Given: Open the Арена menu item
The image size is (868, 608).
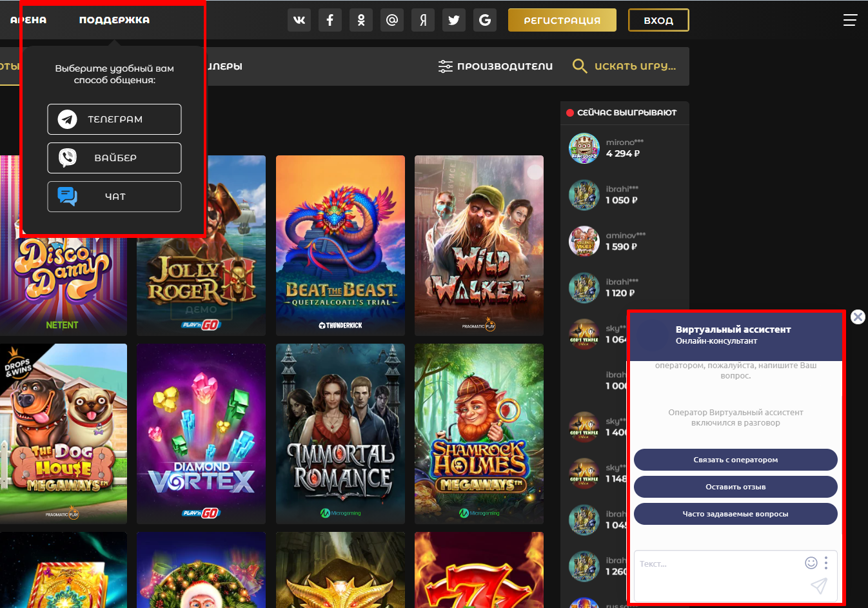Looking at the screenshot, I should tap(28, 20).
